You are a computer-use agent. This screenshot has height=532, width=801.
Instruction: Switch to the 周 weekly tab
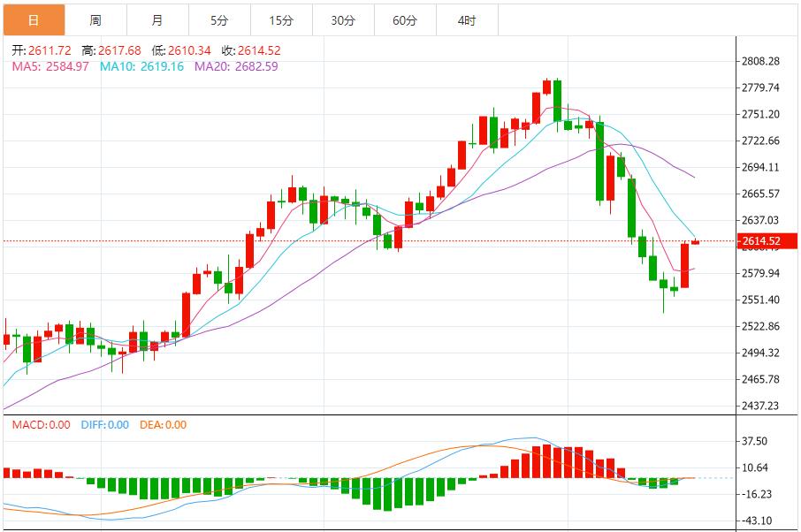click(96, 20)
